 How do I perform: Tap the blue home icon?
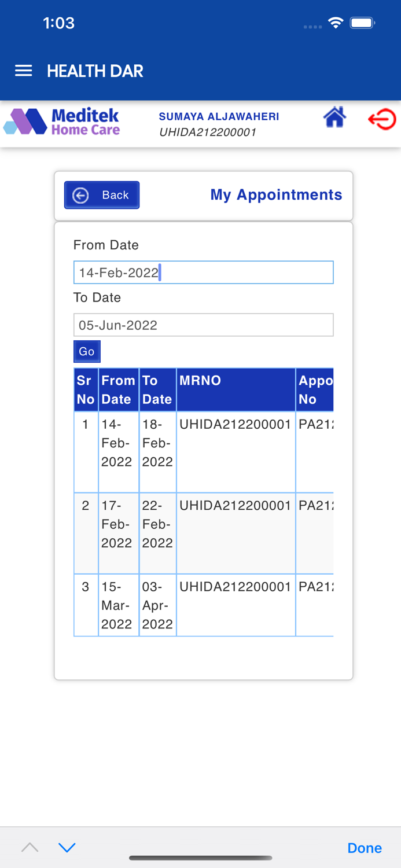tap(334, 117)
